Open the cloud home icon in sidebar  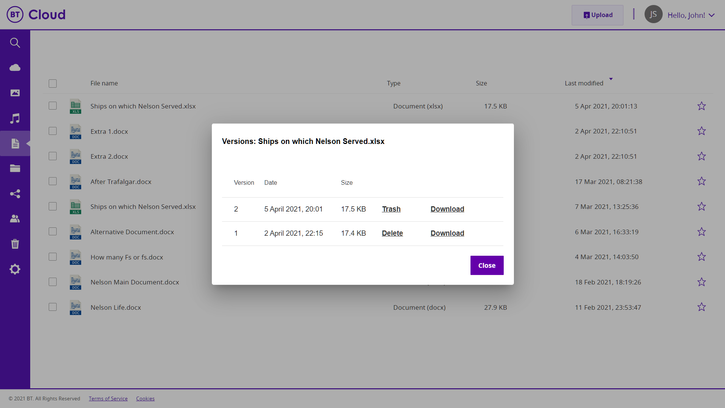[x=15, y=68]
